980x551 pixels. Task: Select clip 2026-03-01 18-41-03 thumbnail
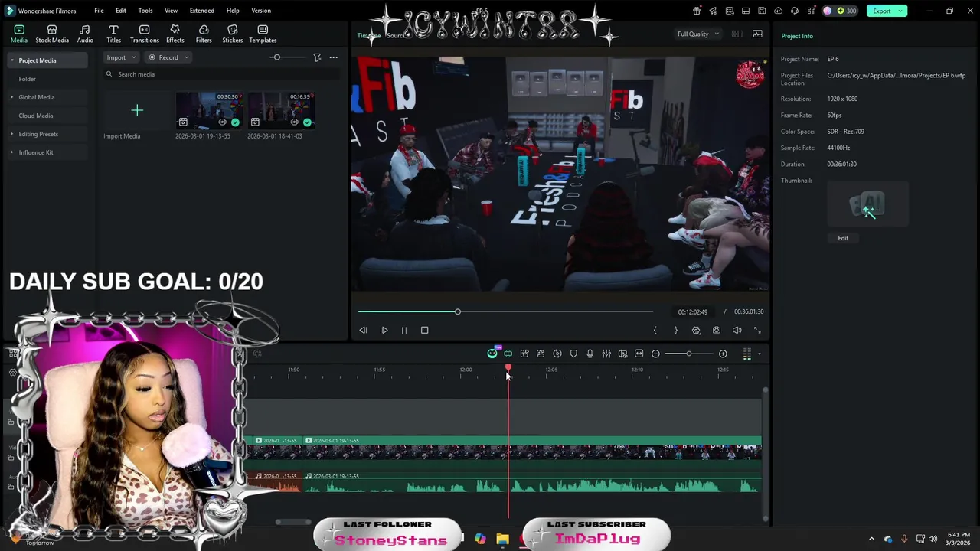281,111
